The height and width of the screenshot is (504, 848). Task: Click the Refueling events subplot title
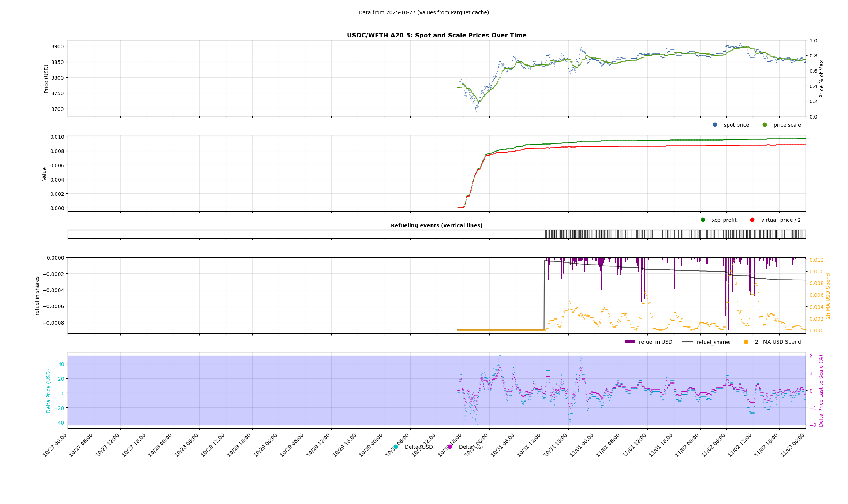click(x=436, y=225)
